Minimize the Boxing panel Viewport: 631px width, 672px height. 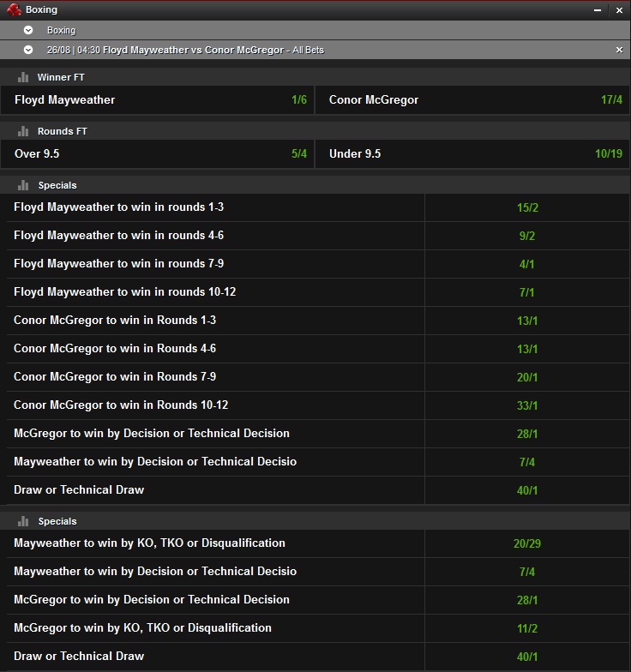pos(598,10)
